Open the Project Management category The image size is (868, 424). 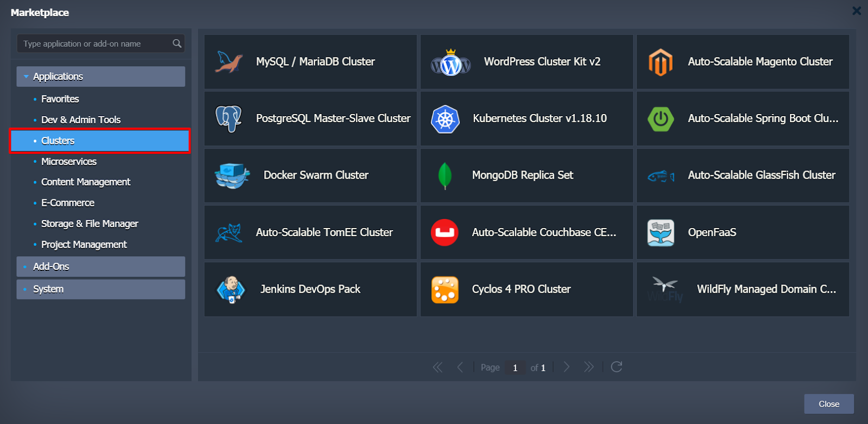[x=84, y=245]
